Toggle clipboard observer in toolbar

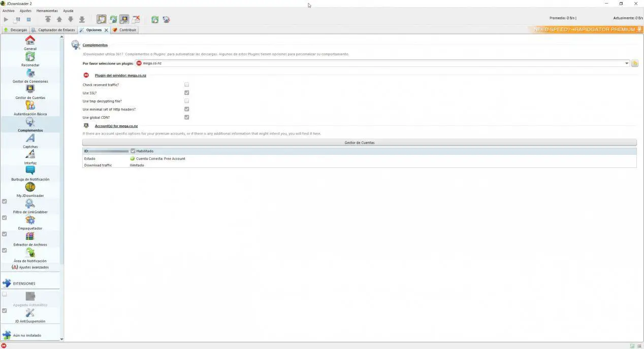coord(102,19)
